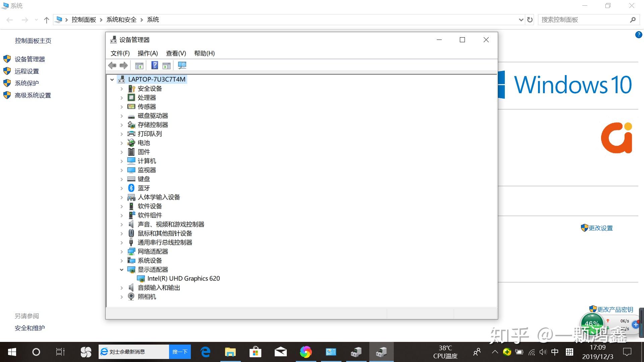Click the refresh button beside address bar
Viewport: 644px width, 362px height.
pyautogui.click(x=530, y=20)
